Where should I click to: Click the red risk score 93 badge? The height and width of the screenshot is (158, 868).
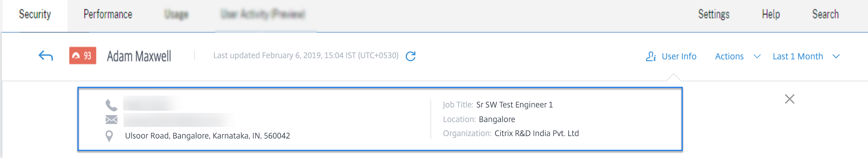point(83,56)
